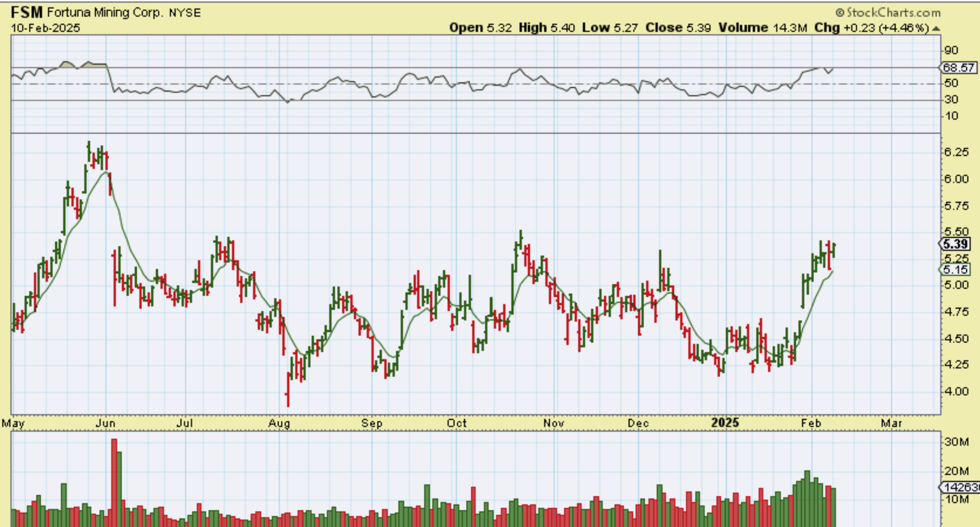This screenshot has height=527, width=980.
Task: Click the Aug label on the time axis
Action: tap(279, 423)
